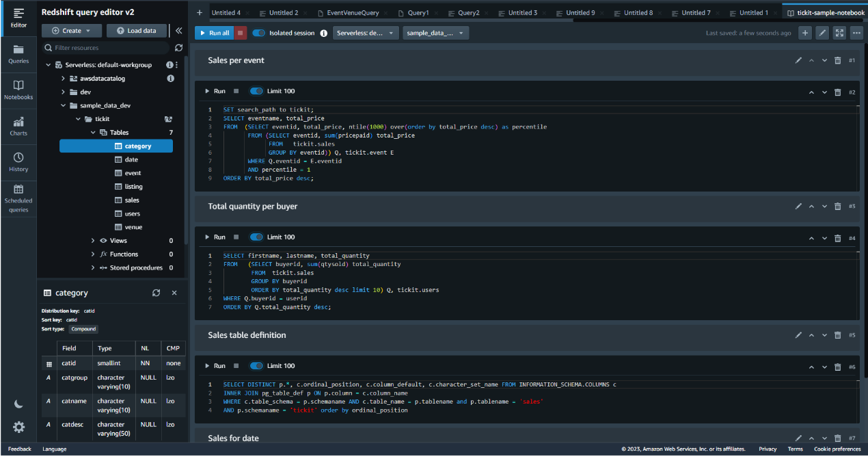Screen dimensions: 868x459
Task: Click the Notebooks sidebar icon
Action: (18, 90)
